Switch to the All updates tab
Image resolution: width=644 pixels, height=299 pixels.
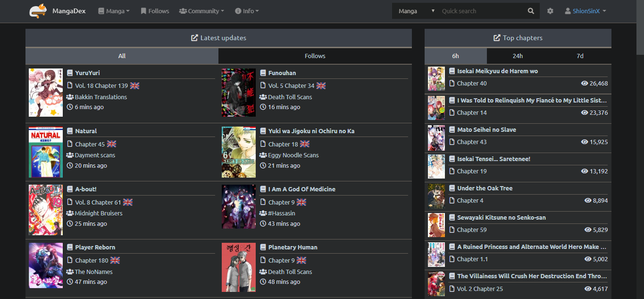[122, 56]
